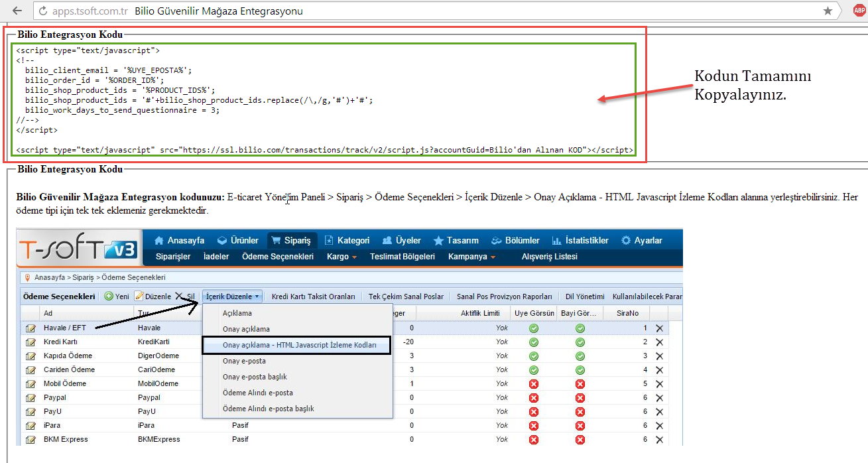The image size is (868, 463).
Task: Delete SiraNo 3 row with its X icon
Action: pyautogui.click(x=659, y=356)
